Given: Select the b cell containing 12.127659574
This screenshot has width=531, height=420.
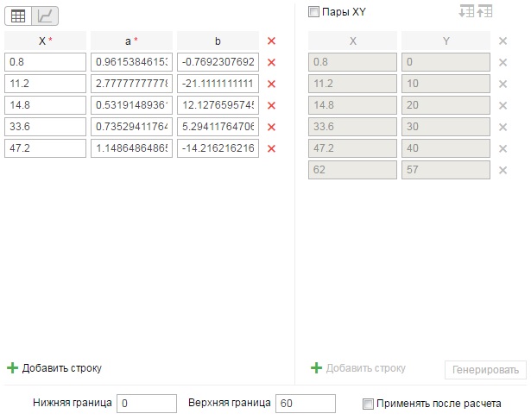Looking at the screenshot, I should (x=218, y=105).
